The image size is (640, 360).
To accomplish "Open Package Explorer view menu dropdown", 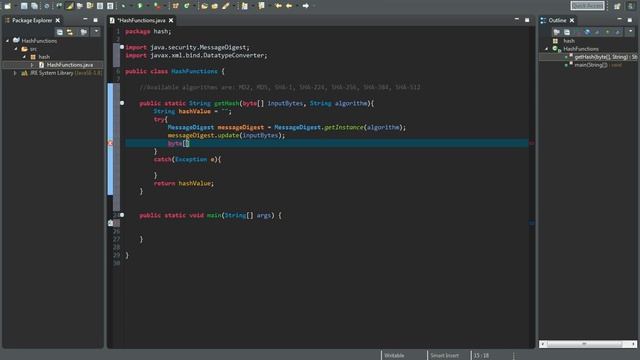I will (96, 31).
